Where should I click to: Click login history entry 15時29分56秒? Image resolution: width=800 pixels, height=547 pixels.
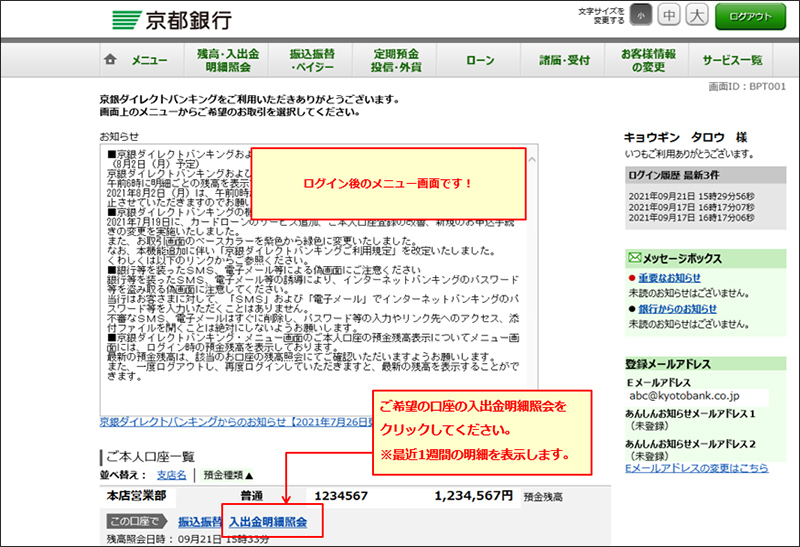coord(691,196)
